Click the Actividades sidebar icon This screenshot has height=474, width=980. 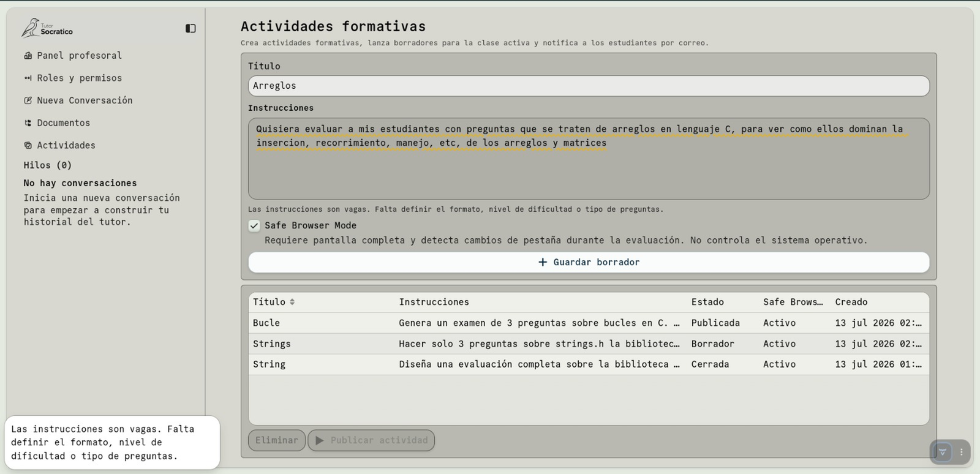tap(28, 146)
